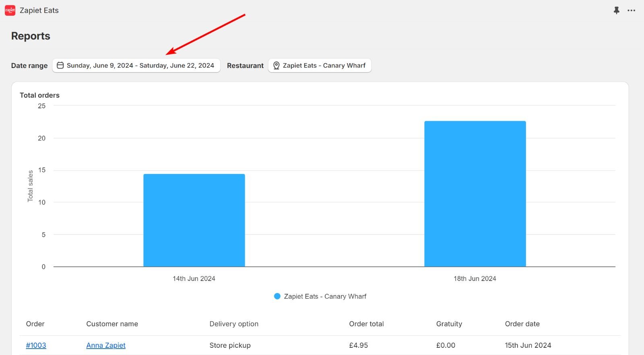Click the Gratuity column header
This screenshot has width=644, height=355.
[449, 324]
